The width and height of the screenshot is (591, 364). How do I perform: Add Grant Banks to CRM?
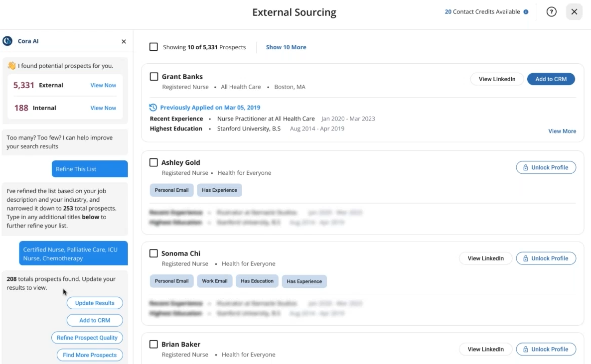point(551,79)
